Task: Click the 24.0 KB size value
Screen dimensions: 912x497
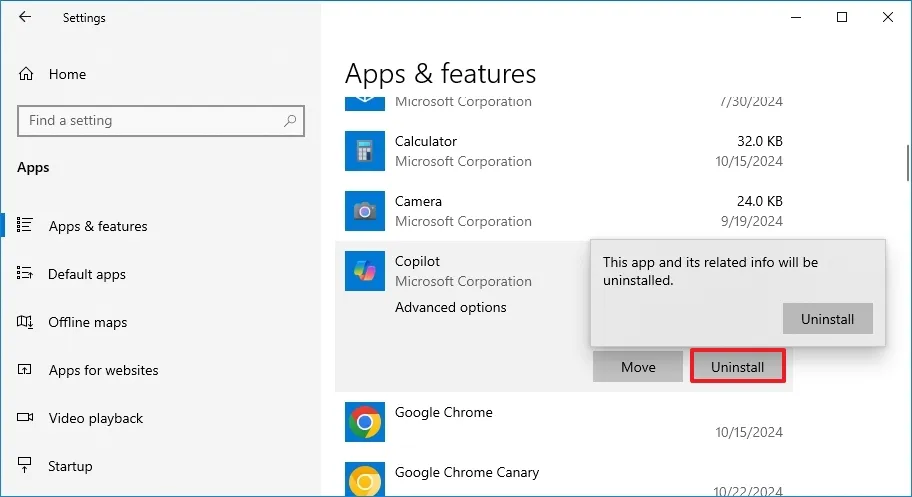Action: 760,201
